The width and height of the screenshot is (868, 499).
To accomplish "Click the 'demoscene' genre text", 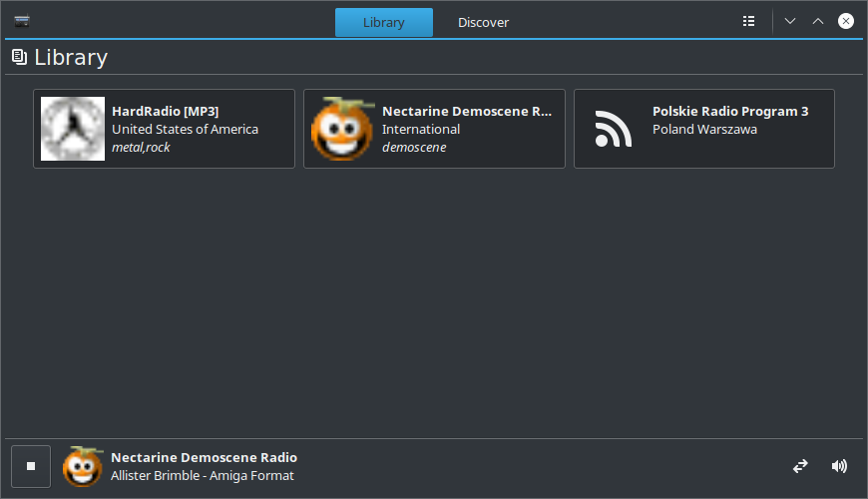I will (414, 148).
